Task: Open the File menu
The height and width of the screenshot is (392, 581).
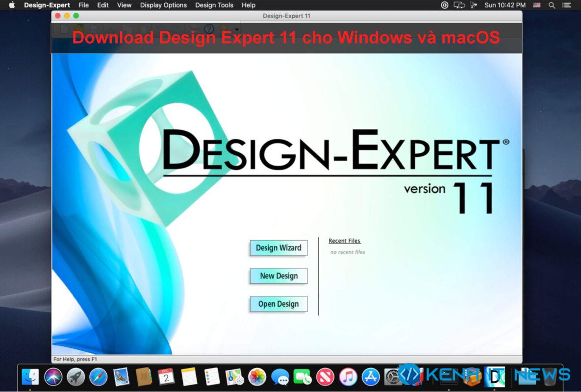Action: [83, 5]
